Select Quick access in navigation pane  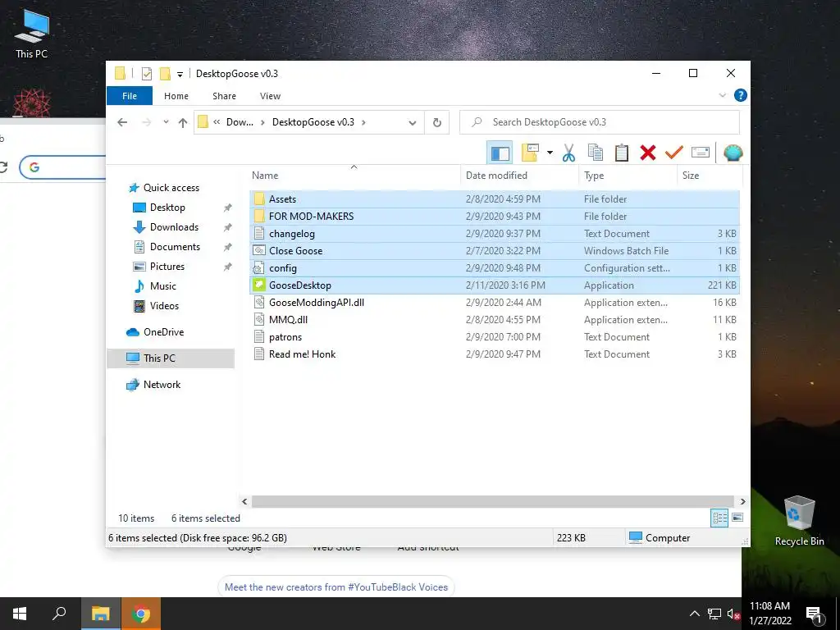(171, 188)
